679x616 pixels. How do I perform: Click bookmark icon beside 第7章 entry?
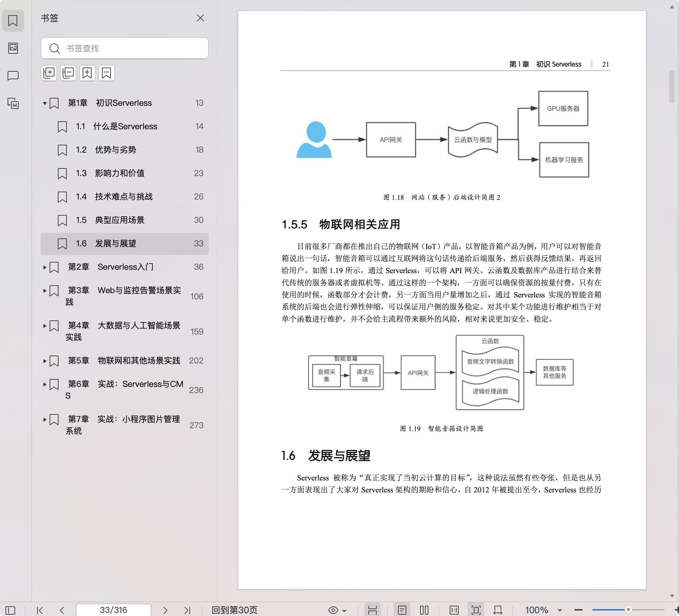click(x=54, y=419)
